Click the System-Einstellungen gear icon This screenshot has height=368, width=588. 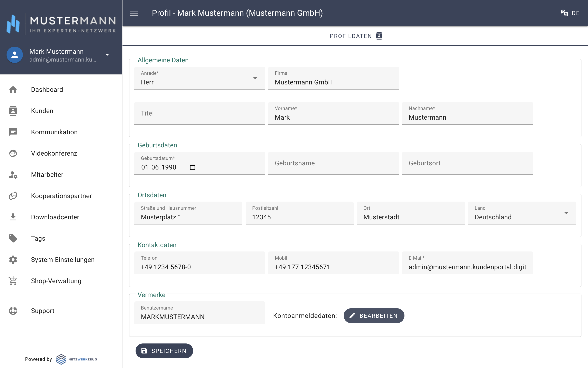coord(13,260)
